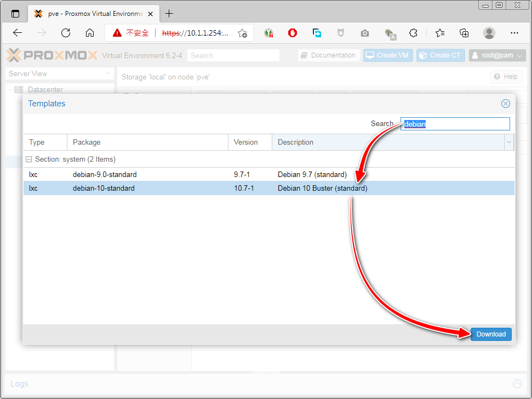Open the Collections icon in browser toolbar

coord(464,33)
